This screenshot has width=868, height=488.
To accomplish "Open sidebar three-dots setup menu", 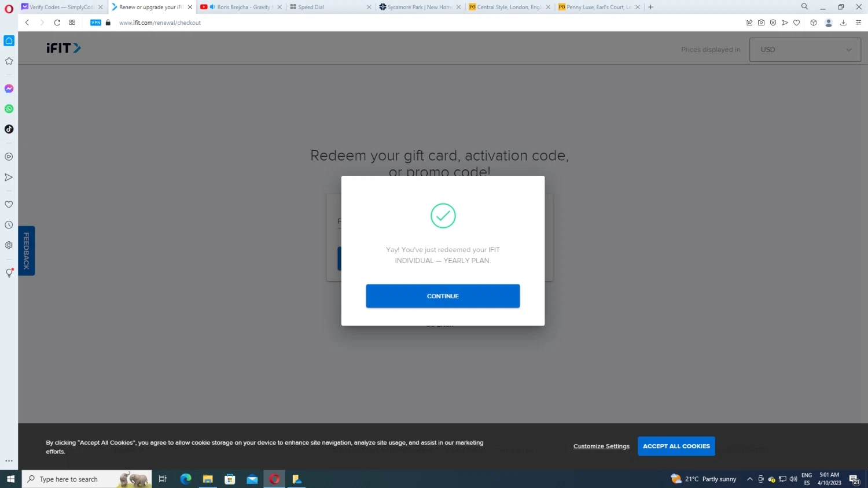I will click(x=9, y=461).
